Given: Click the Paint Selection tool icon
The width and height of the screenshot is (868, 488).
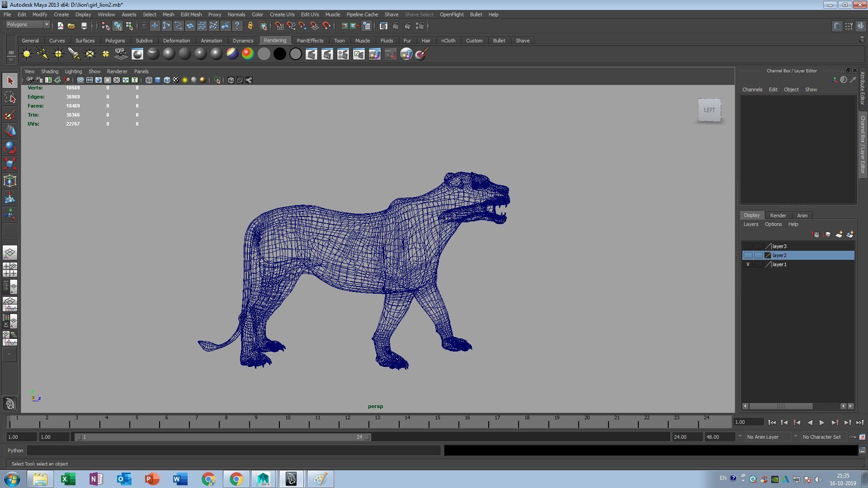Looking at the screenshot, I should coord(10,114).
